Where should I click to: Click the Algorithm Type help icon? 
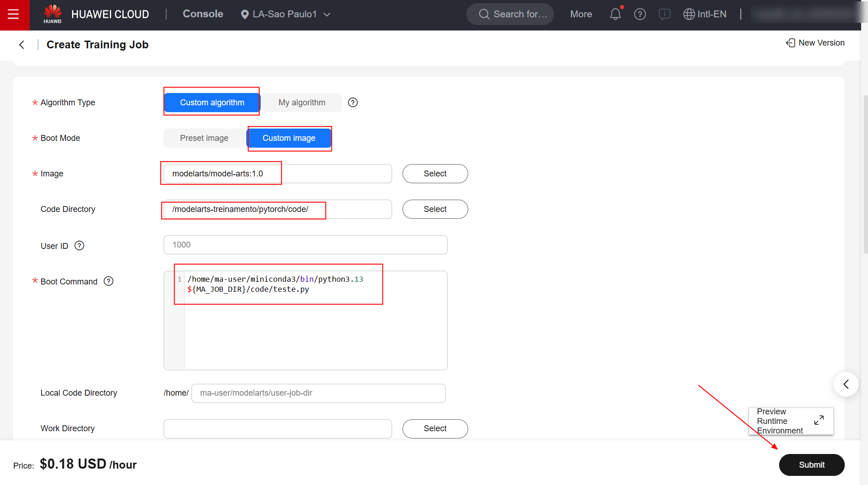[x=352, y=103]
